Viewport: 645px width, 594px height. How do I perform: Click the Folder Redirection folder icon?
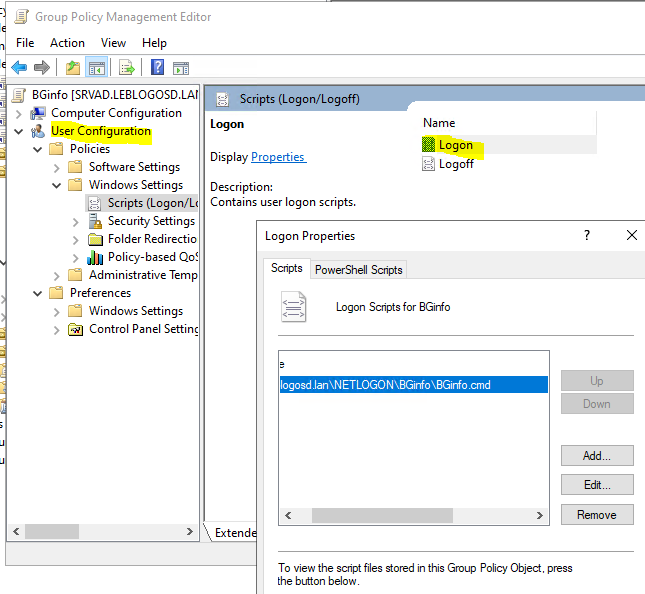[95, 239]
